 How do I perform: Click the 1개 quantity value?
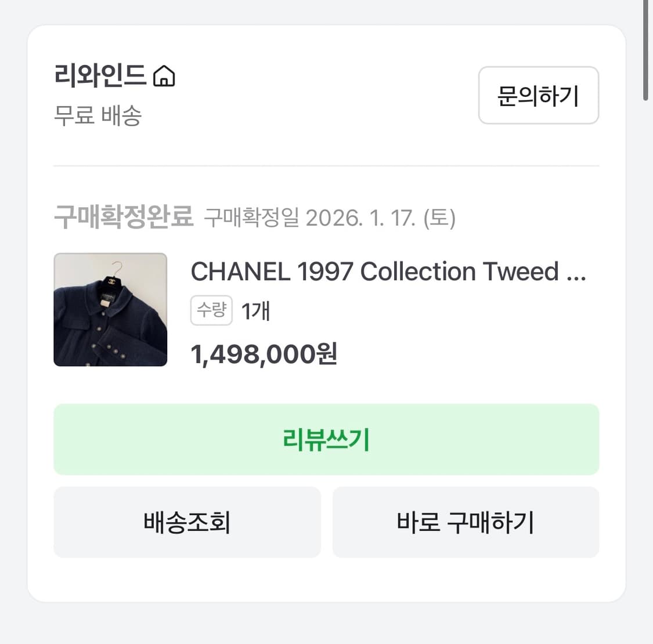255,312
